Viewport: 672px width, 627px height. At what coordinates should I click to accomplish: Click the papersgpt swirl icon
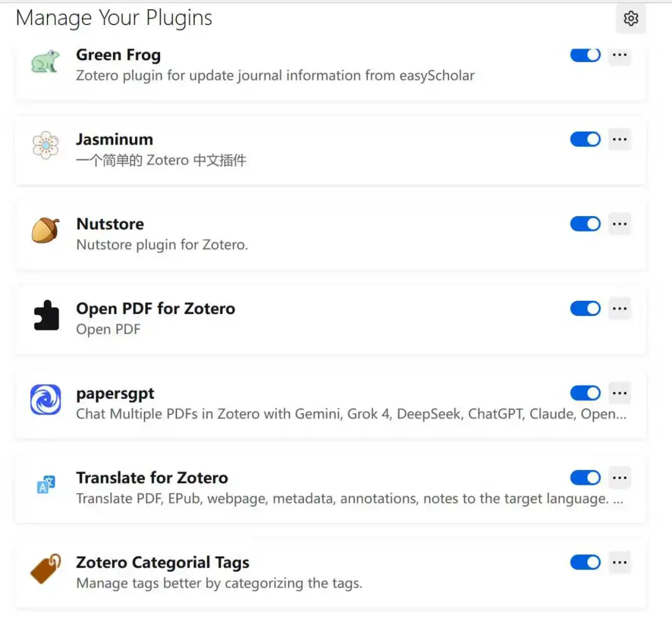pyautogui.click(x=45, y=399)
